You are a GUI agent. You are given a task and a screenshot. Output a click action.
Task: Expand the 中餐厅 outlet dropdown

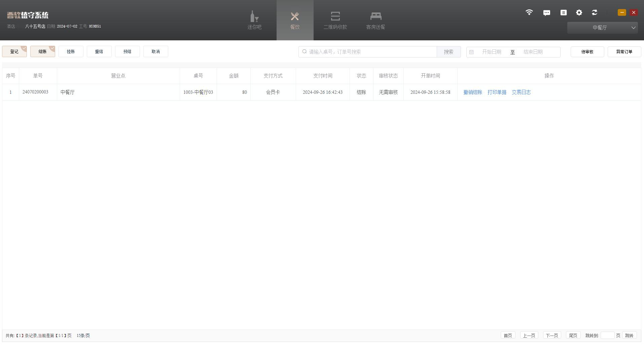coord(602,28)
